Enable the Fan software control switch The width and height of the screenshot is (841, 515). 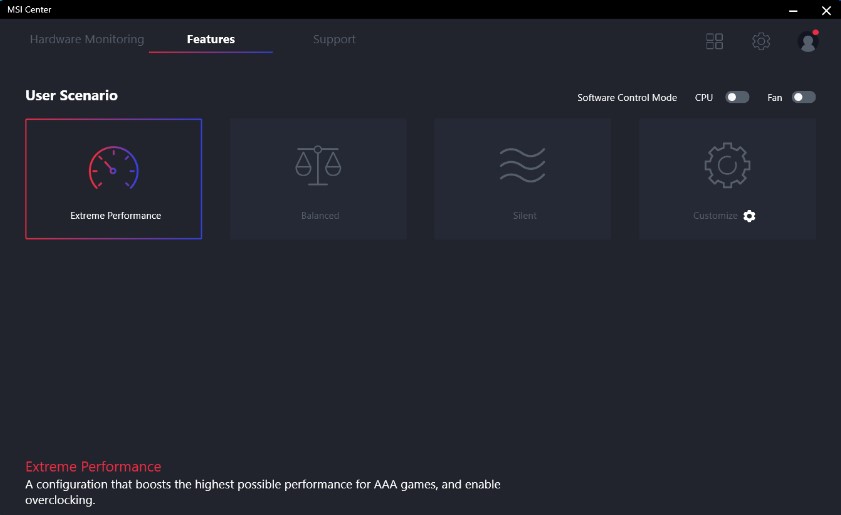click(x=804, y=97)
